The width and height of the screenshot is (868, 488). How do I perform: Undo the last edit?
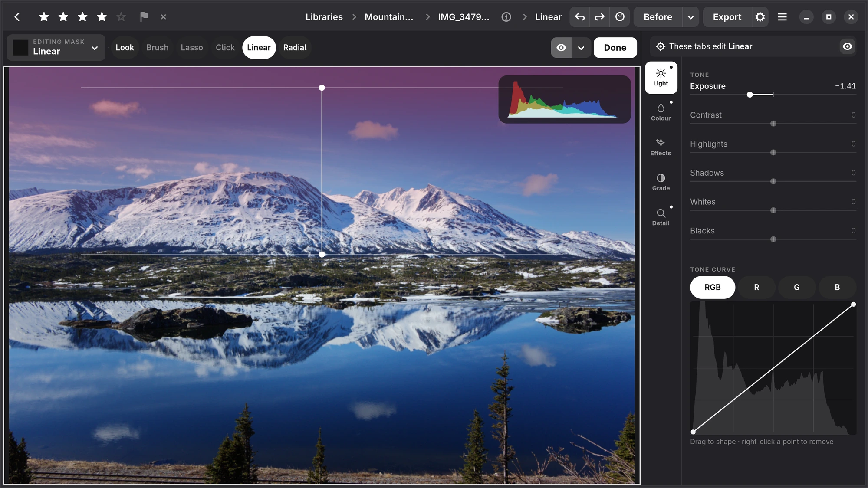click(580, 17)
